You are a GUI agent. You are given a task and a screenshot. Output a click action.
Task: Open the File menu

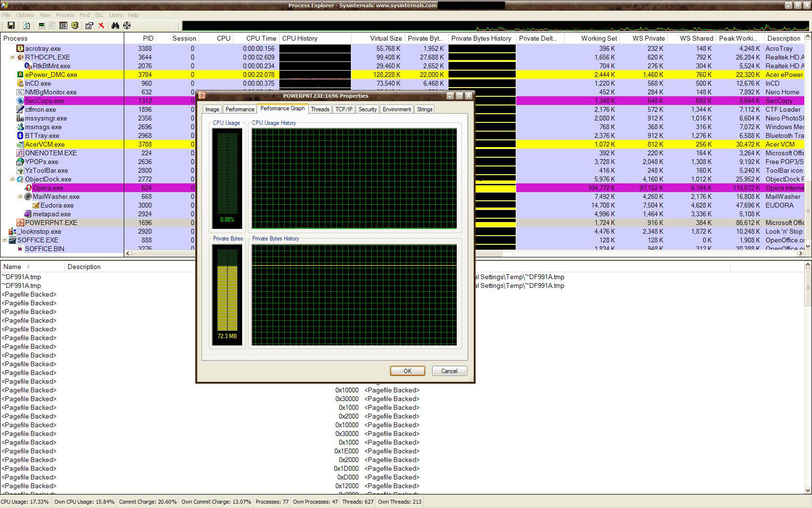[6, 15]
